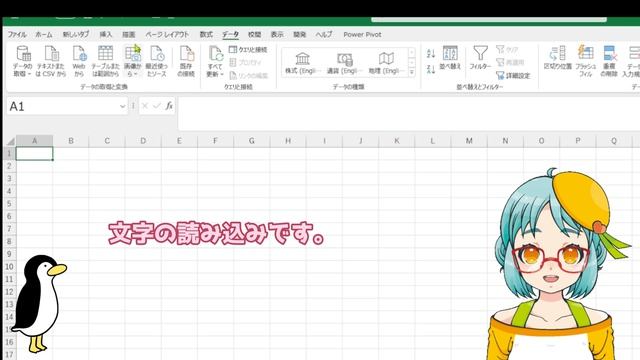The height and width of the screenshot is (360, 640).
Task: Select the 株式 data type
Action: (302, 63)
